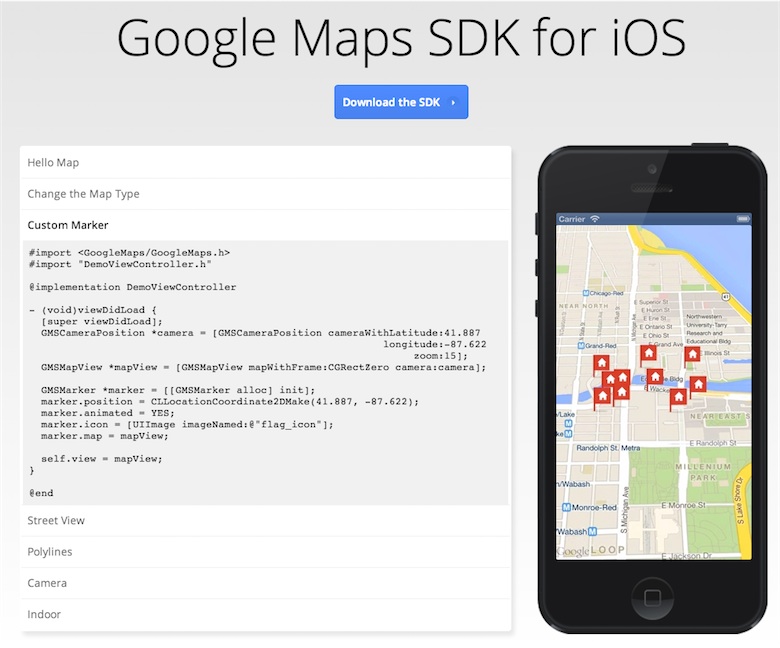Click the LOOP label on map
This screenshot has height=648, width=780.
click(x=607, y=550)
